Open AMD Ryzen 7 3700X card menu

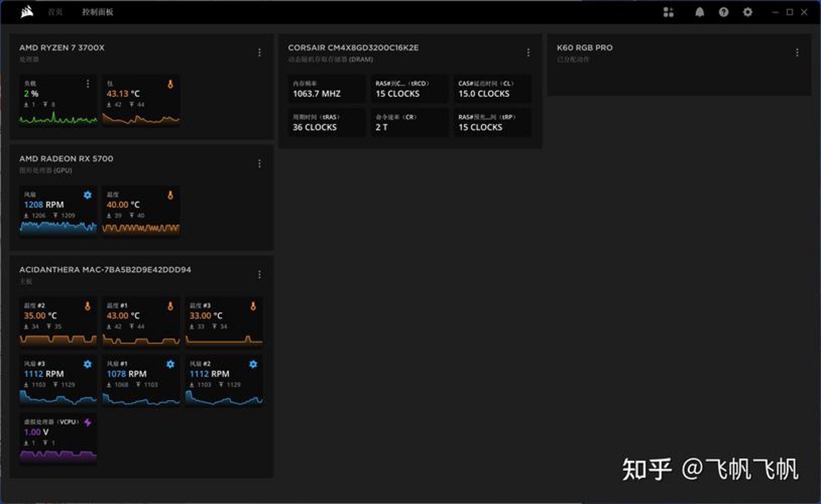(x=260, y=53)
